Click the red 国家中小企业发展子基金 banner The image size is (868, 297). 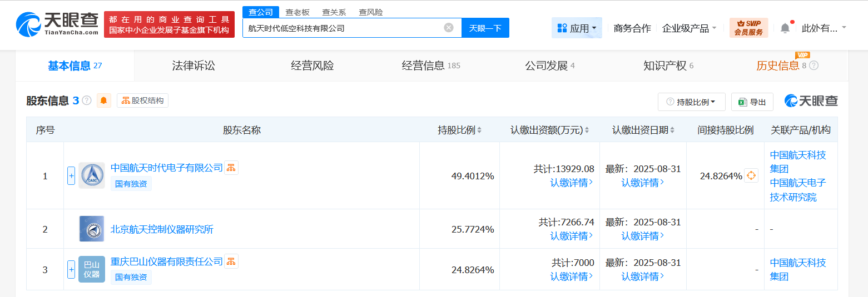pos(169,24)
